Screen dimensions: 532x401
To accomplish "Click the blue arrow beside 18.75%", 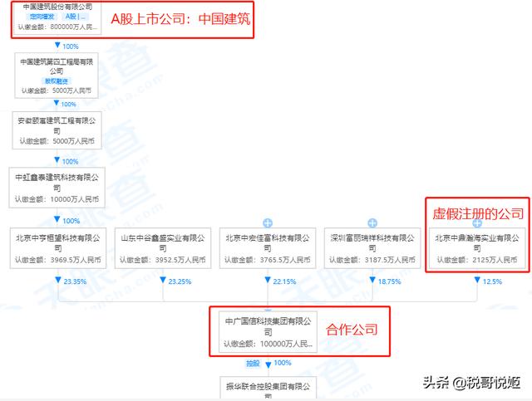I will [372, 280].
